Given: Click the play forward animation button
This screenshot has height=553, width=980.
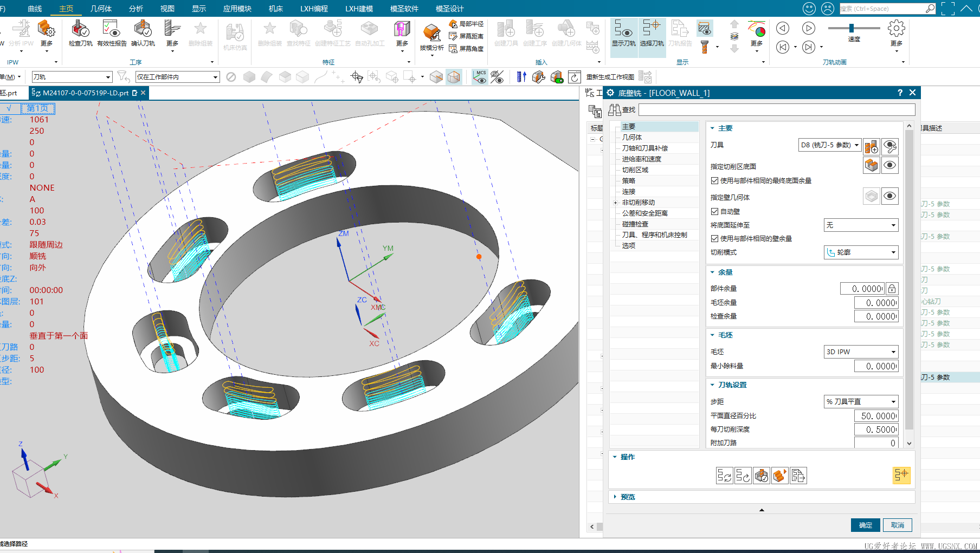Looking at the screenshot, I should pos(808,28).
